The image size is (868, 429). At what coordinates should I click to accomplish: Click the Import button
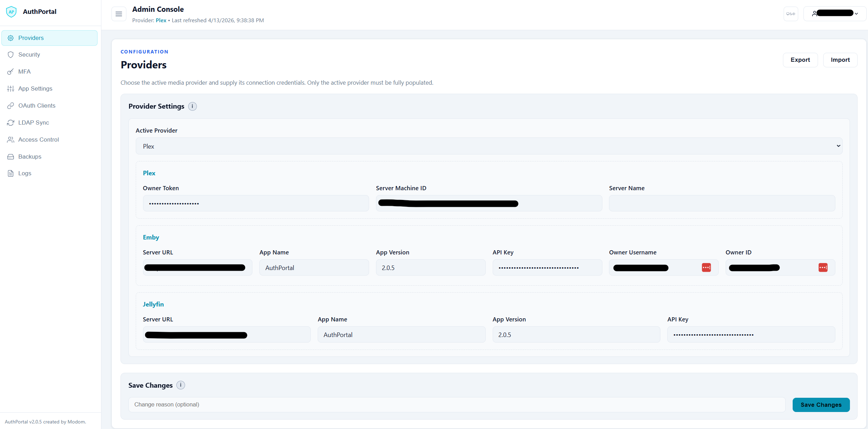click(840, 60)
